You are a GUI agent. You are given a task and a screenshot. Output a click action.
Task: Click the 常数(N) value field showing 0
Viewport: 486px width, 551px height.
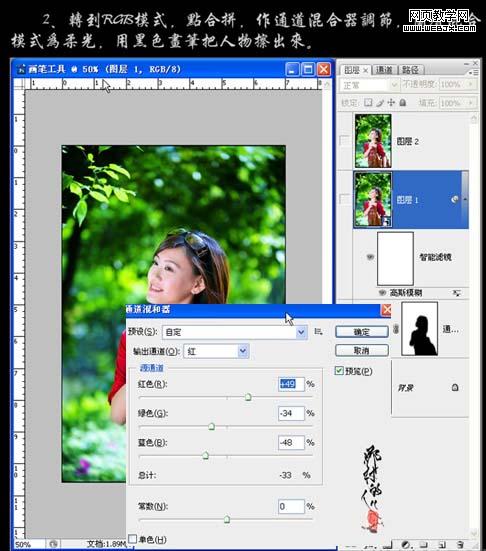point(291,506)
